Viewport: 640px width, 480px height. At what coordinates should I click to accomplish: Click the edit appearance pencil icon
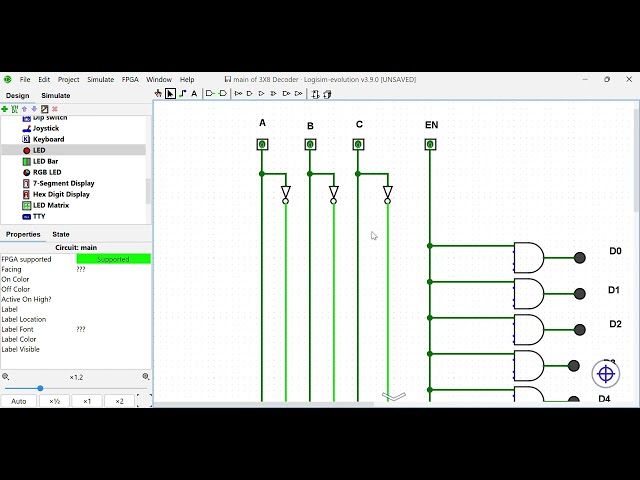(44, 109)
